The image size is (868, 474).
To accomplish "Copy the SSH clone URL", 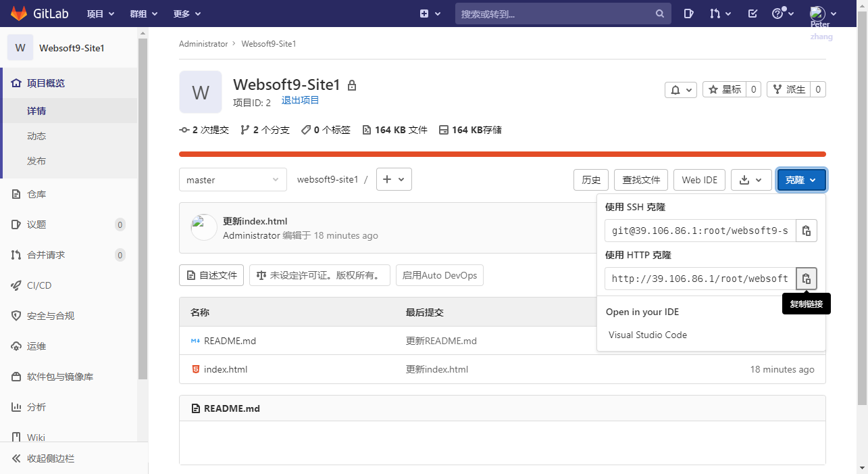I will pyautogui.click(x=807, y=231).
